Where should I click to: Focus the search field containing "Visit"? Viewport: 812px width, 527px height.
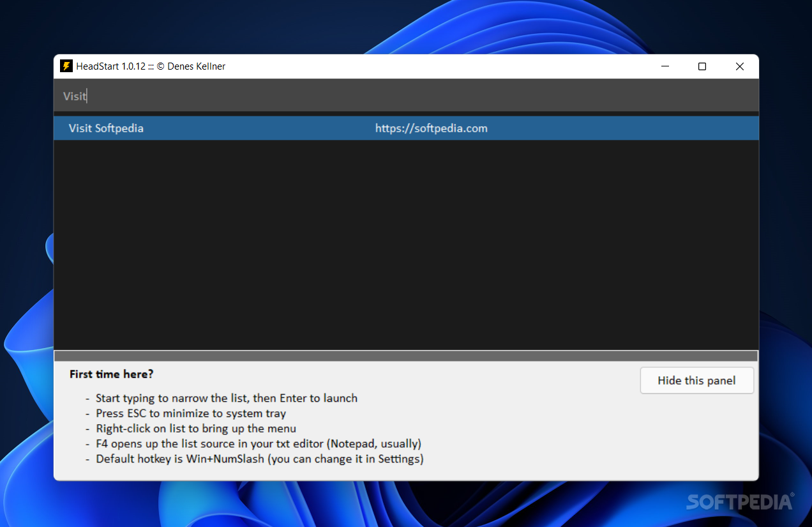click(x=406, y=96)
